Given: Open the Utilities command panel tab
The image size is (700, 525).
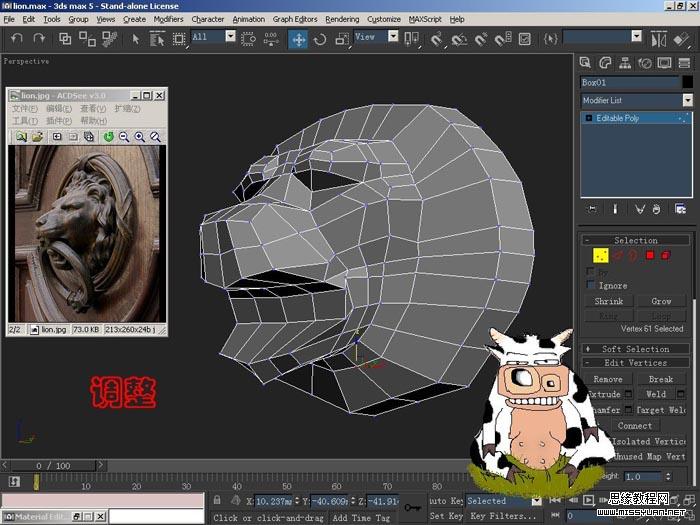Looking at the screenshot, I should pos(684,62).
